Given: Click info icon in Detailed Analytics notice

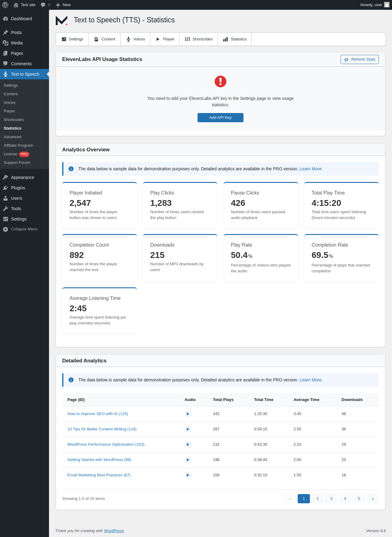Looking at the screenshot, I should (71, 380).
